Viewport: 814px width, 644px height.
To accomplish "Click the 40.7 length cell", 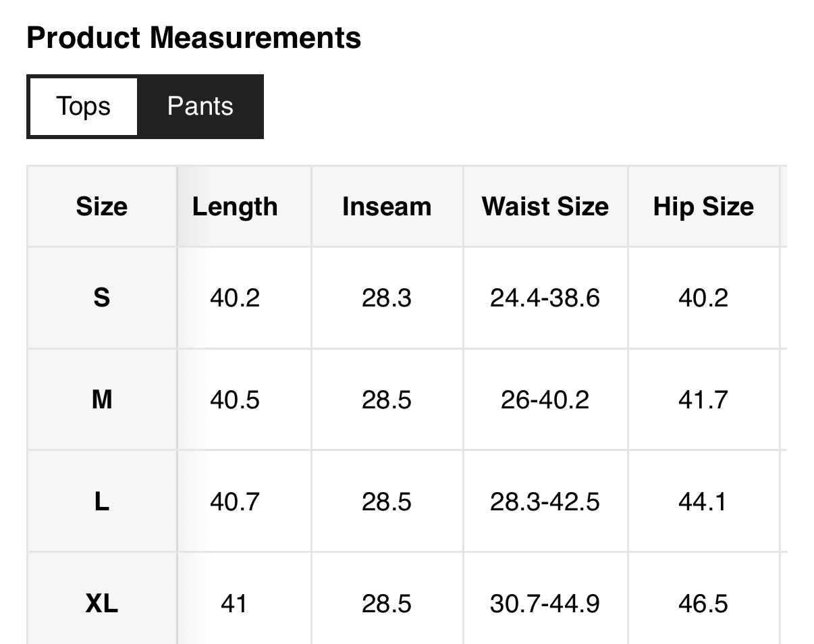I will [x=235, y=502].
